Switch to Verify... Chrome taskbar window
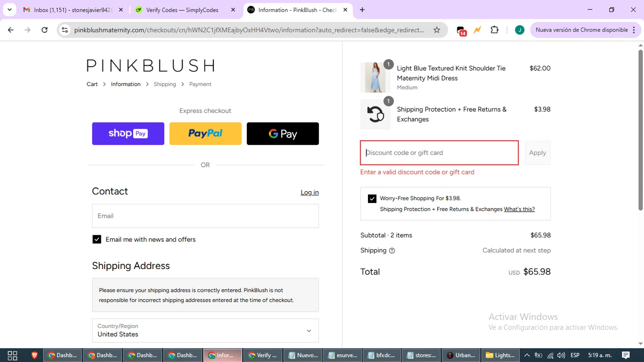 [263, 355]
